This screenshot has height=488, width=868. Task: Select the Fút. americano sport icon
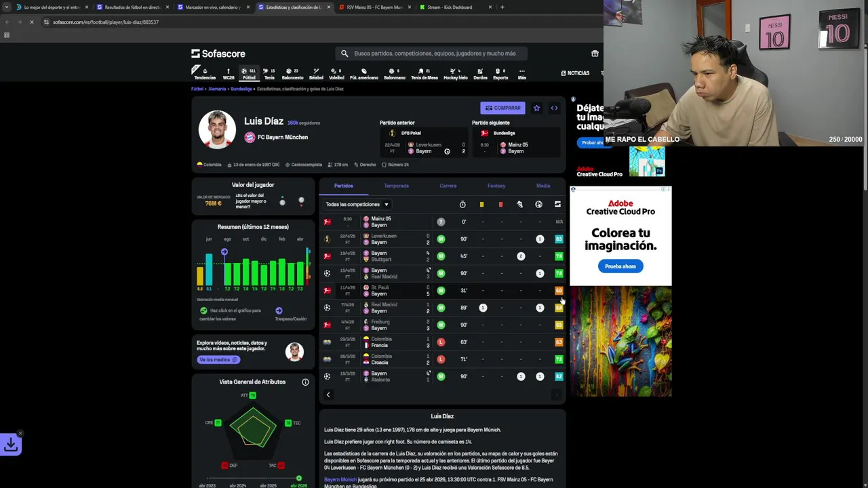point(364,73)
